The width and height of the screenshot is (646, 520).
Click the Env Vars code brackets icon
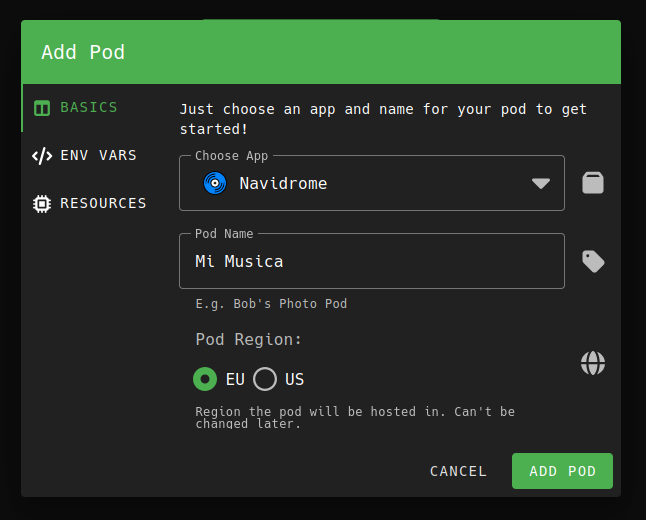(x=42, y=156)
